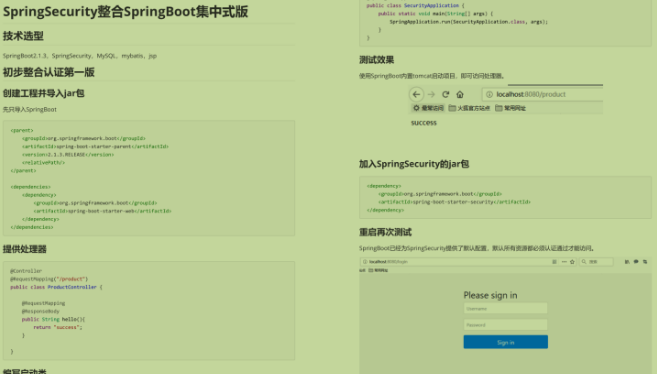657x374 pixels.
Task: Click the chat bubble icon in browser toolbar
Action: pos(636,262)
